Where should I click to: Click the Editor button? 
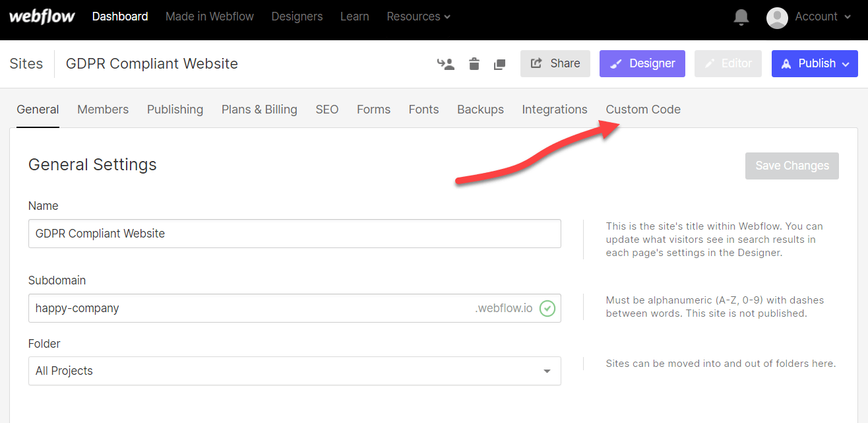point(728,63)
